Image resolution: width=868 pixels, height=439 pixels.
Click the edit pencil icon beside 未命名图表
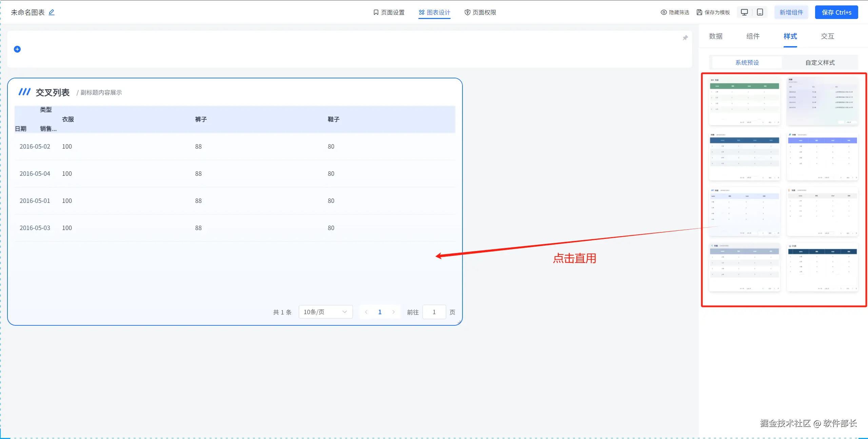click(52, 12)
